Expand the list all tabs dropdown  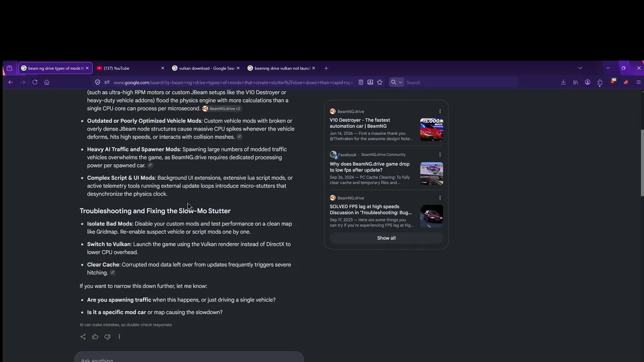[580, 68]
